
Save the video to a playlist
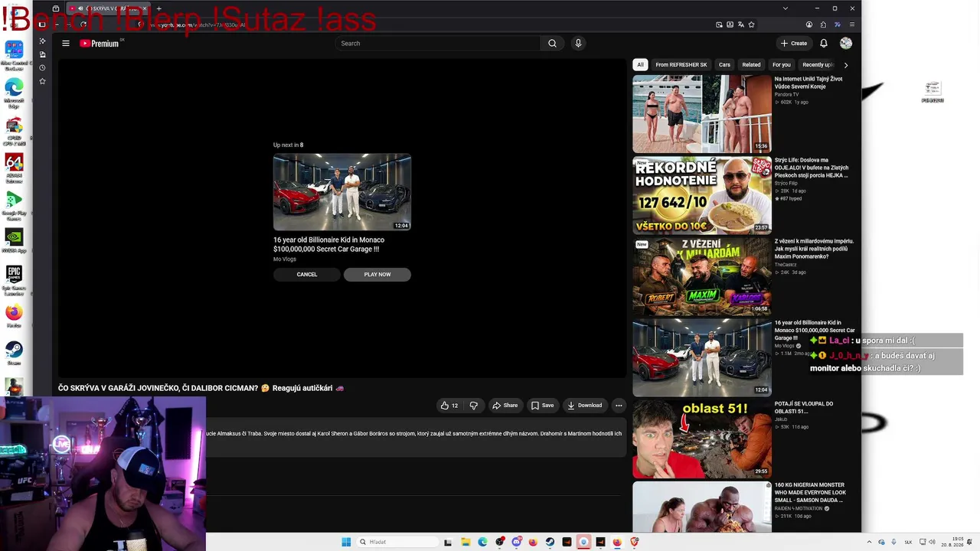[x=543, y=406]
